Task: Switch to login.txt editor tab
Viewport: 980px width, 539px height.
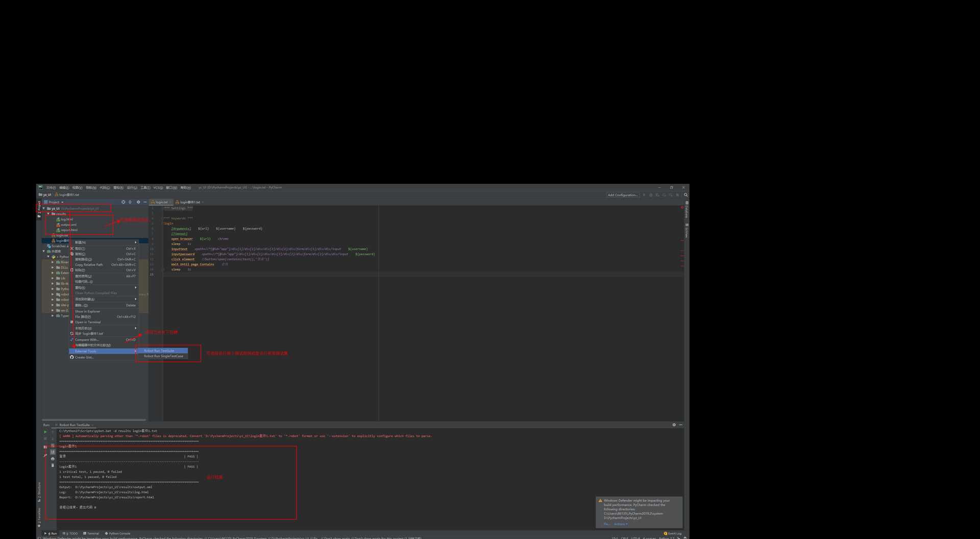Action: tap(161, 202)
